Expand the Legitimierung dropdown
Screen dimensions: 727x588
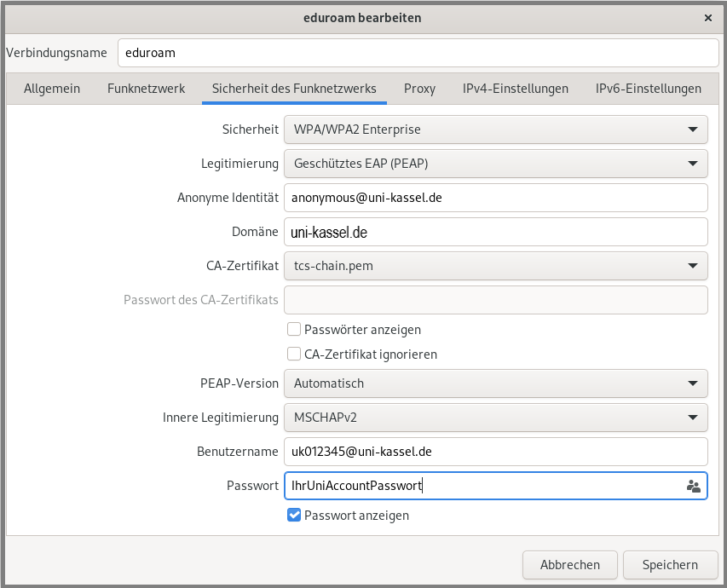(x=495, y=163)
